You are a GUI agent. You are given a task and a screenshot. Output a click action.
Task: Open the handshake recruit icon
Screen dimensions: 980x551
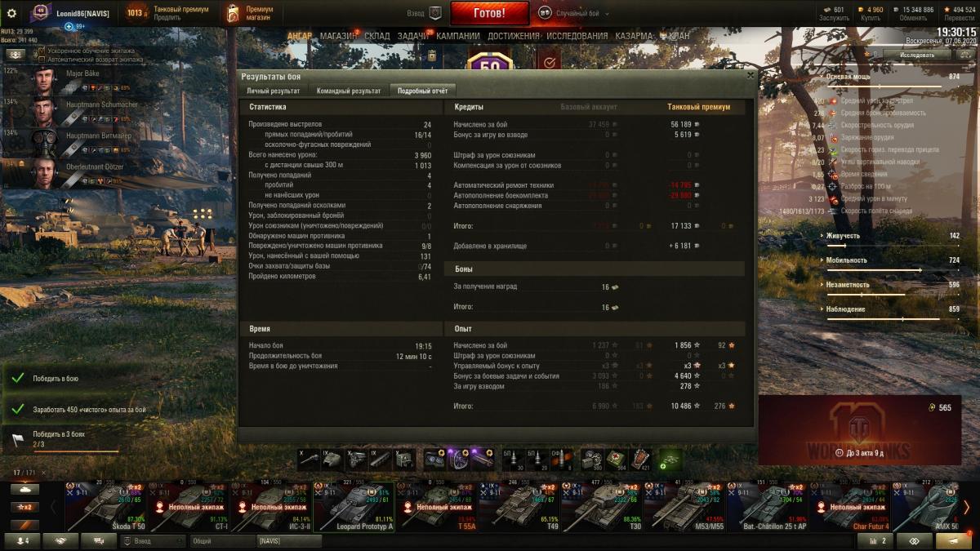60,540
